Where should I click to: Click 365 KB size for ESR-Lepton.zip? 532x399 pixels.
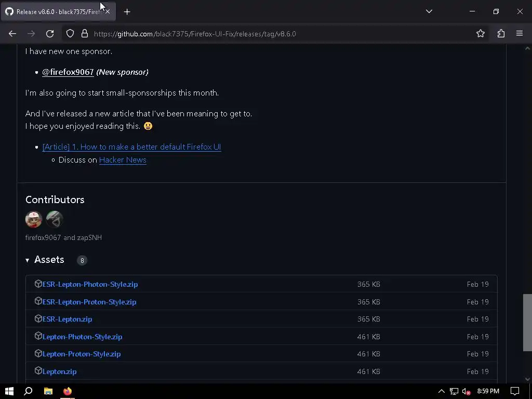pyautogui.click(x=368, y=320)
